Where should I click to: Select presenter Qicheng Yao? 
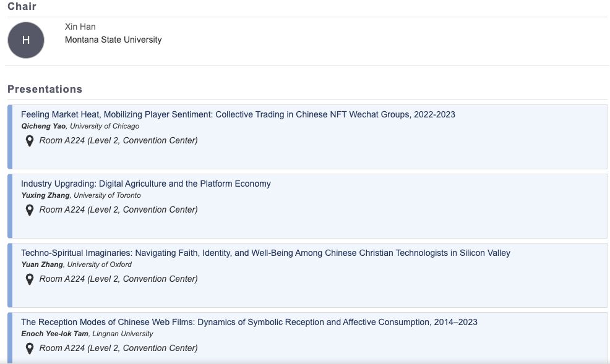[43, 126]
